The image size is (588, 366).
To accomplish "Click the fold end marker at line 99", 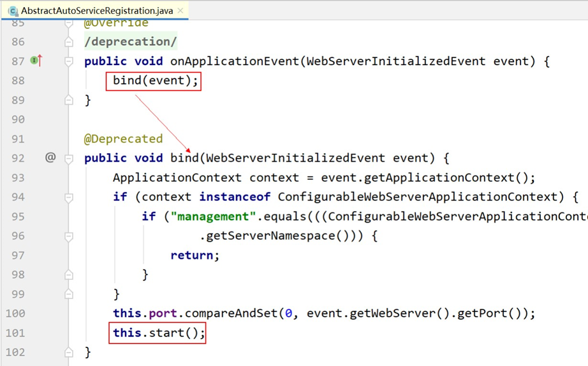I will (69, 295).
